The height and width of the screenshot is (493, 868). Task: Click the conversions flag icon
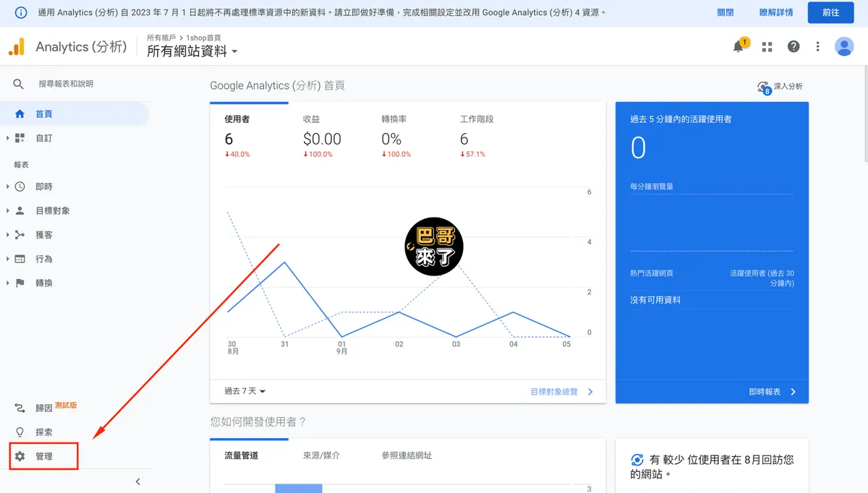click(x=20, y=283)
